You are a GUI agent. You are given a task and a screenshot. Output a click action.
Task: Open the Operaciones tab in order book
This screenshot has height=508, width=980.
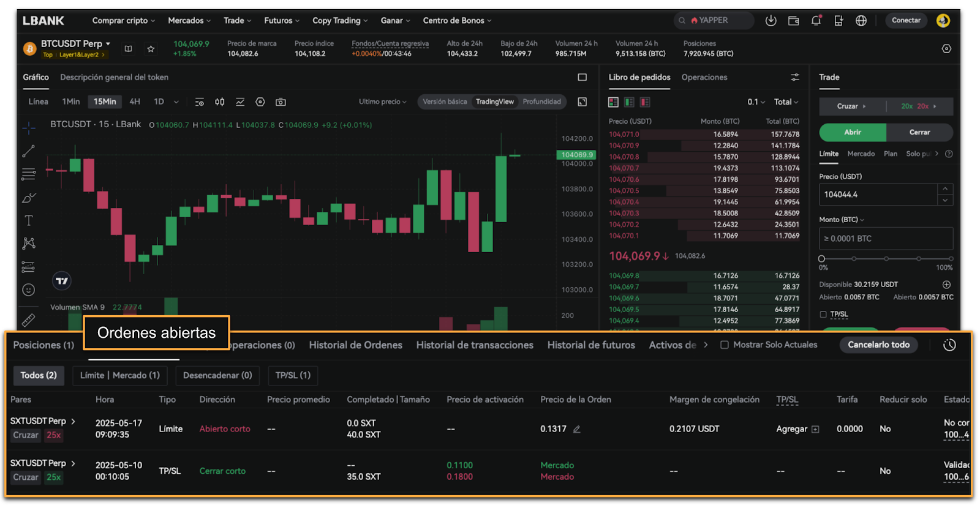click(x=704, y=77)
